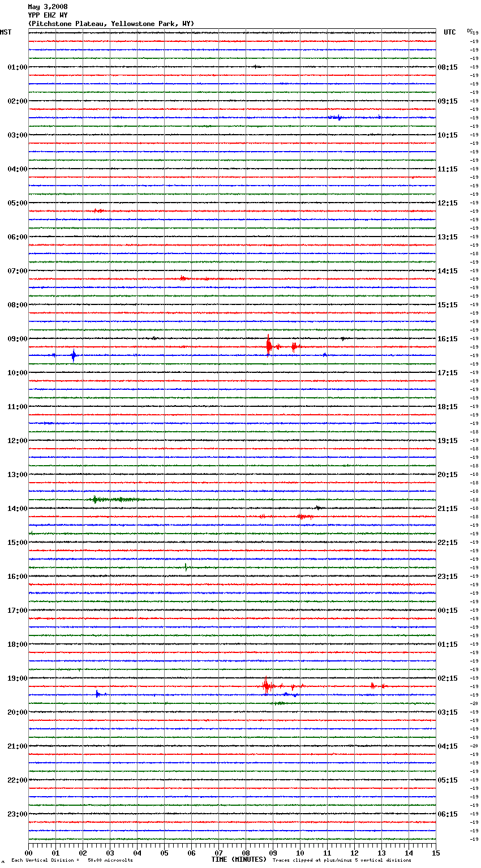Select the 08:00 MST time label
The image size is (481, 868).
tap(18, 305)
